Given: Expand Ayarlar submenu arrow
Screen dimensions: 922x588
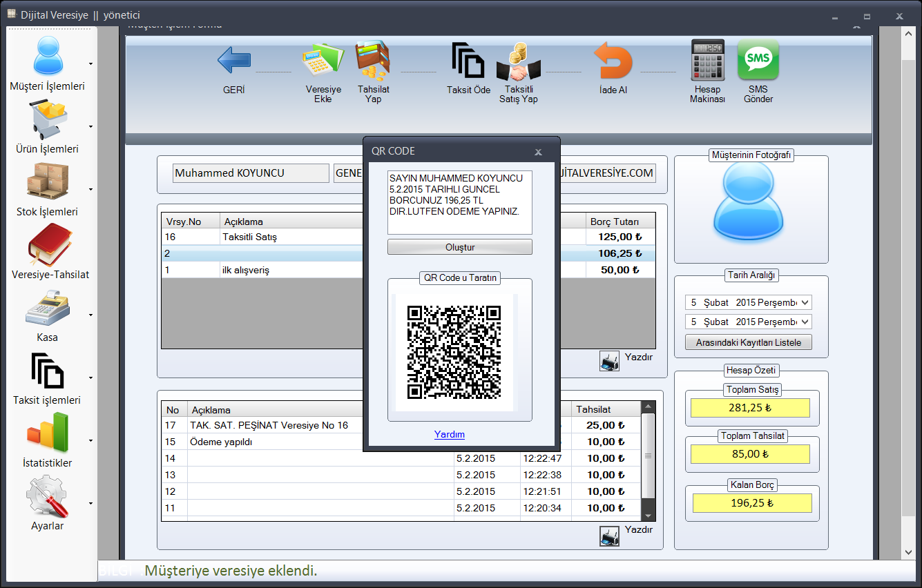Looking at the screenshot, I should 90,503.
